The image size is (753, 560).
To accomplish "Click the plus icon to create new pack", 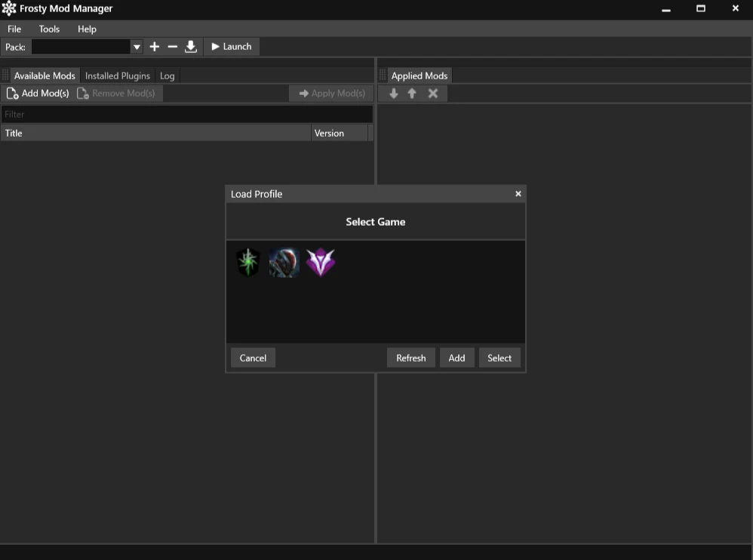I will click(154, 46).
